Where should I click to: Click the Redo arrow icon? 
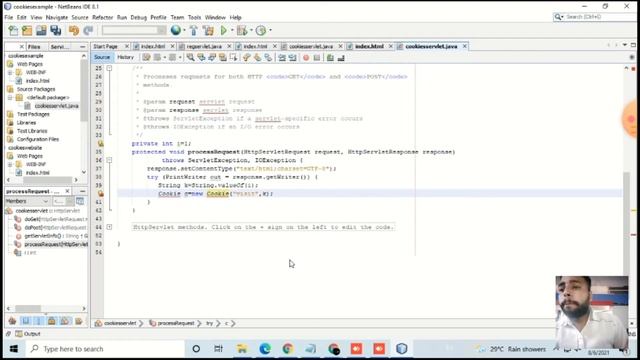coord(88,30)
